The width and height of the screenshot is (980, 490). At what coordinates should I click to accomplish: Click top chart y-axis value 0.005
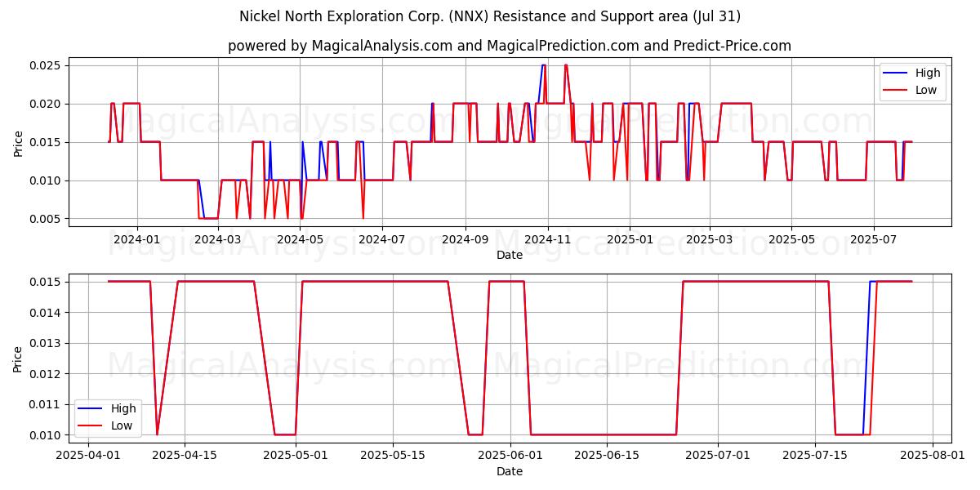[47, 219]
